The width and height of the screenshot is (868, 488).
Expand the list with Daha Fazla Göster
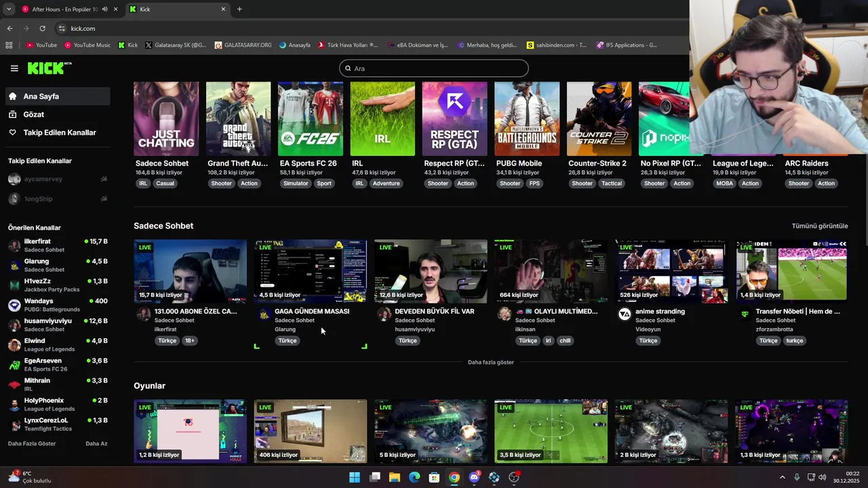coord(32,444)
